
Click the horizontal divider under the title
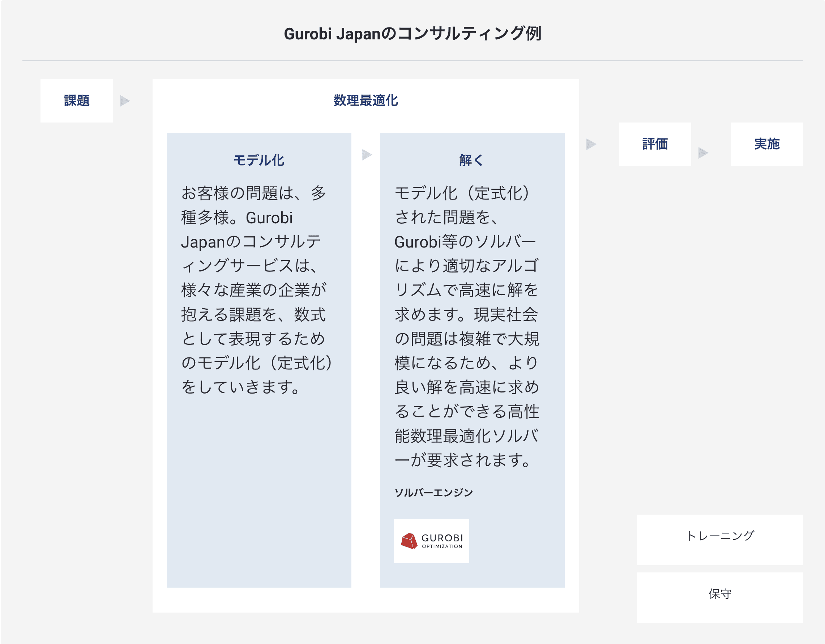[412, 60]
